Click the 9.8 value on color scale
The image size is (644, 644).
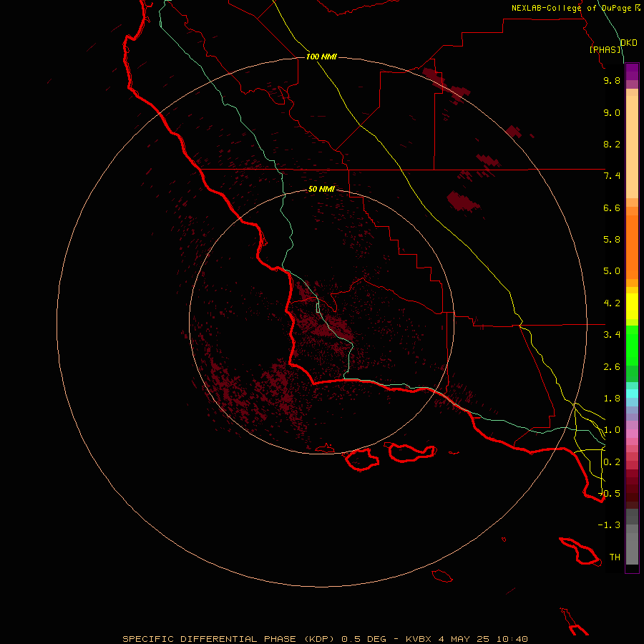tap(612, 80)
